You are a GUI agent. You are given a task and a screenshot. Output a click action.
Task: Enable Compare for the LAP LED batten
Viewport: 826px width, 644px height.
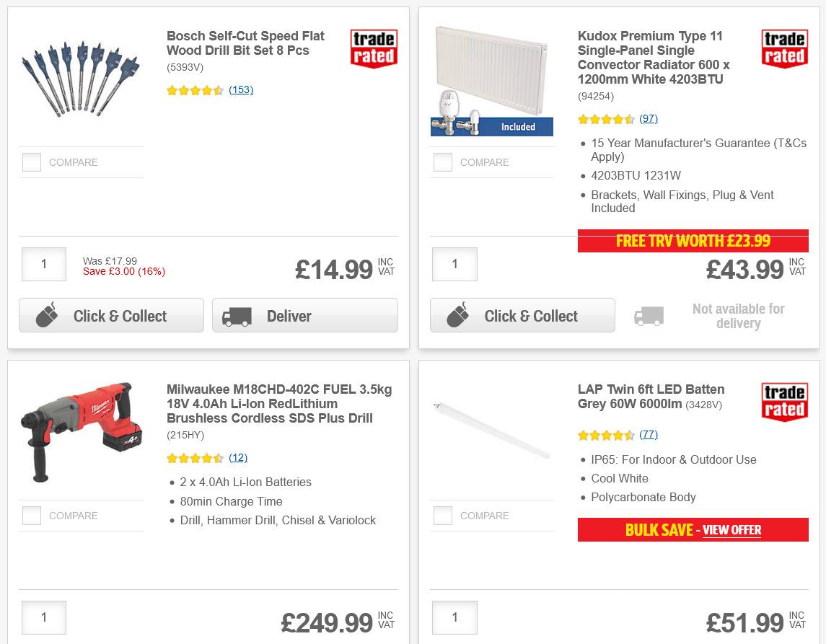point(443,516)
